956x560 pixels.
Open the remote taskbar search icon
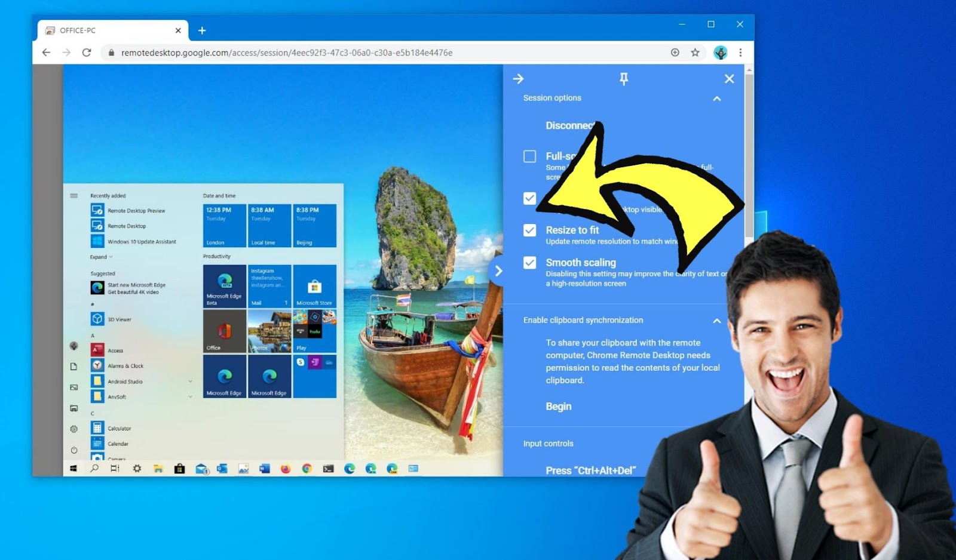[94, 469]
